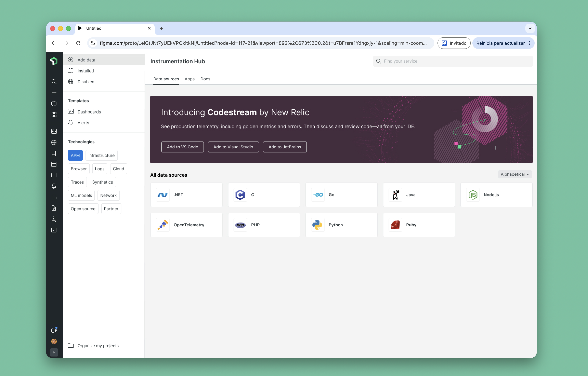Viewport: 588px width, 376px height.
Task: Click the New Relic logo icon
Action: (54, 61)
